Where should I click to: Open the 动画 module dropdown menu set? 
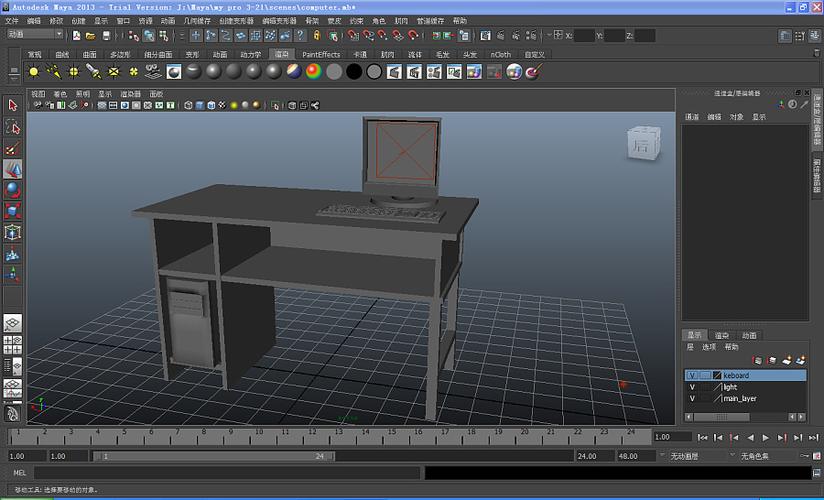32,34
